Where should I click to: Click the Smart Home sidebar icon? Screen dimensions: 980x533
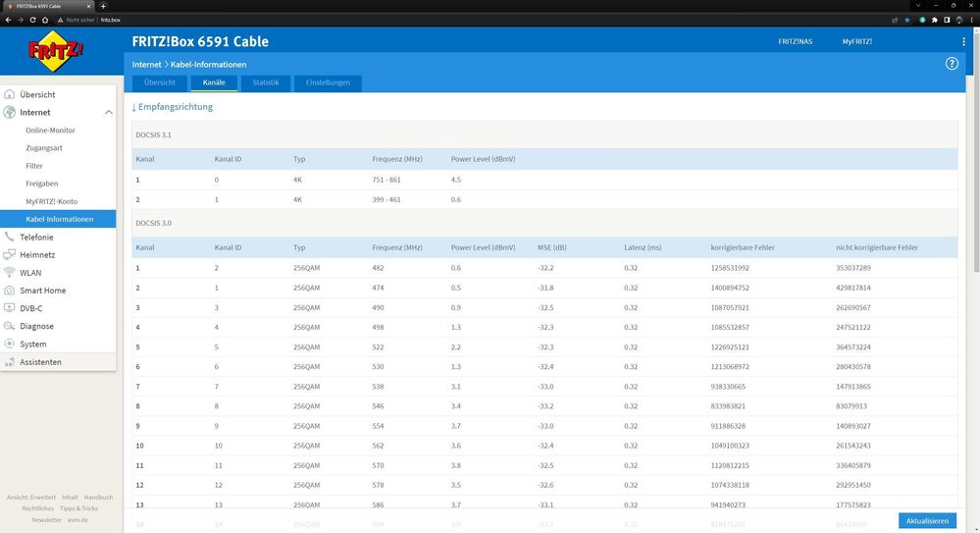(x=10, y=291)
